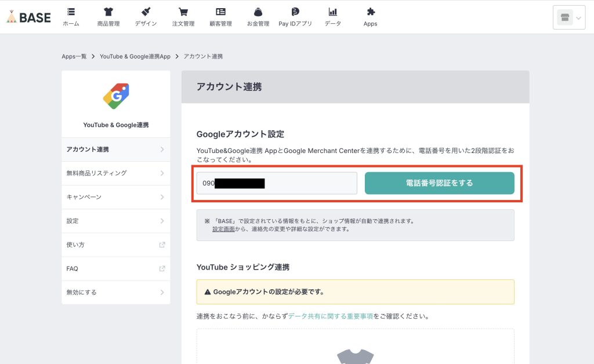Click the アカウント連携 breadcrumb text

pos(204,56)
